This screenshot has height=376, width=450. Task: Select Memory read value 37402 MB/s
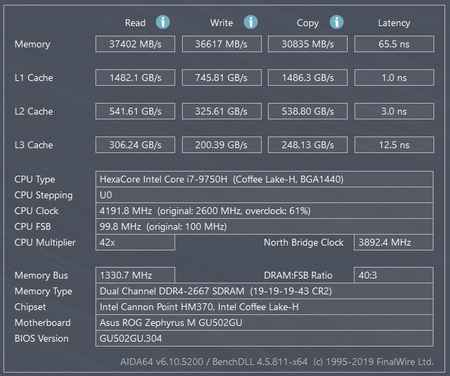[x=135, y=44]
